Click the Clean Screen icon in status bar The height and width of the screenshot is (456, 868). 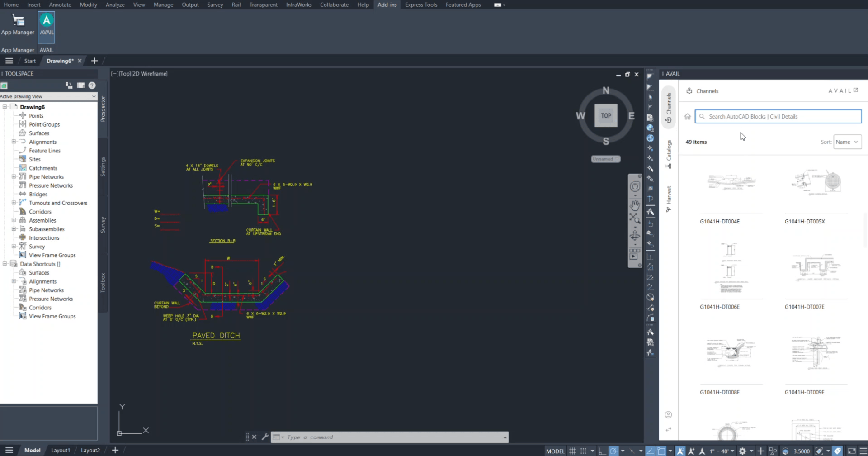pyautogui.click(x=852, y=451)
